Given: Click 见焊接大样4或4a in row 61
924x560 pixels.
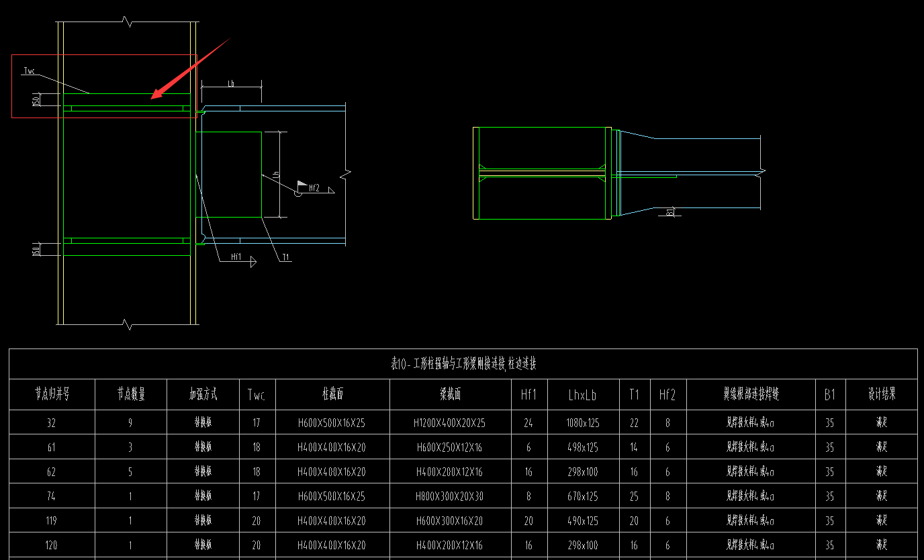Looking at the screenshot, I should tap(750, 447).
